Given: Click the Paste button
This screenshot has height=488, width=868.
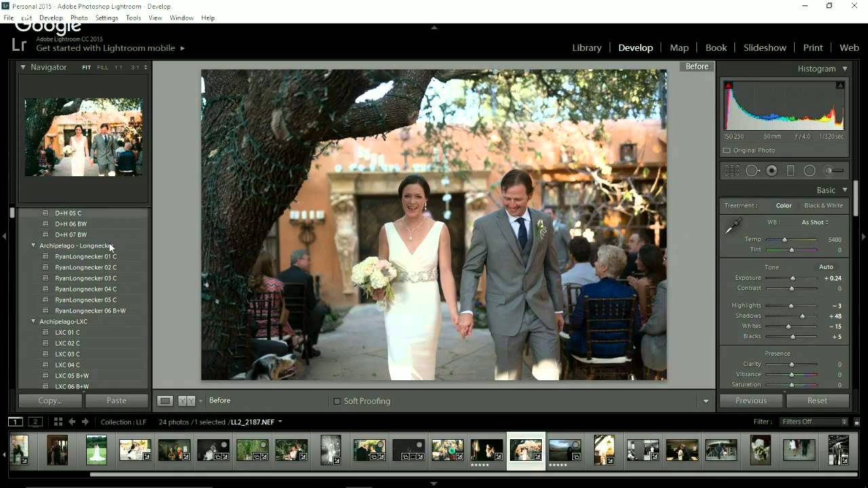Looking at the screenshot, I should (x=116, y=401).
